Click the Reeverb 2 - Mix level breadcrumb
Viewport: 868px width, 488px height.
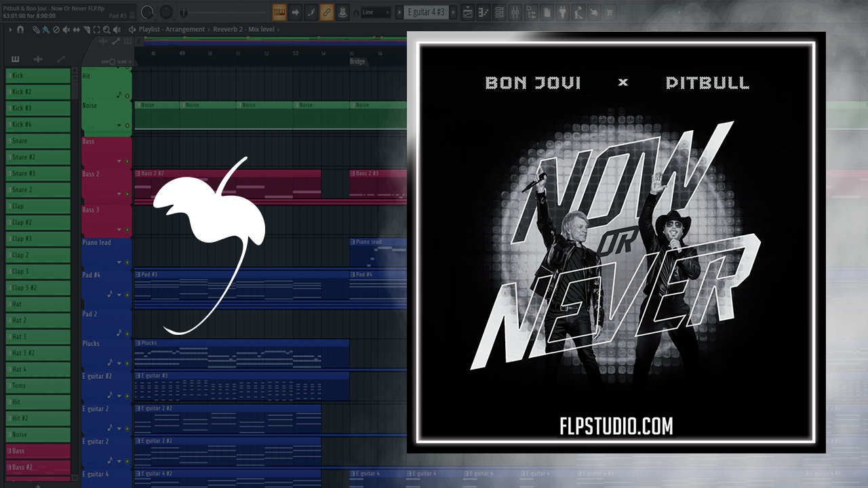[244, 30]
